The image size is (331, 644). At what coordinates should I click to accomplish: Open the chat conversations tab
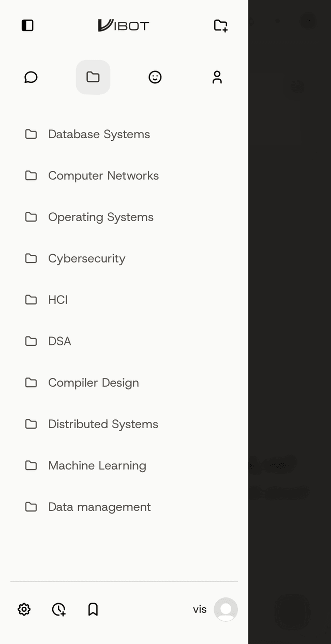(31, 77)
